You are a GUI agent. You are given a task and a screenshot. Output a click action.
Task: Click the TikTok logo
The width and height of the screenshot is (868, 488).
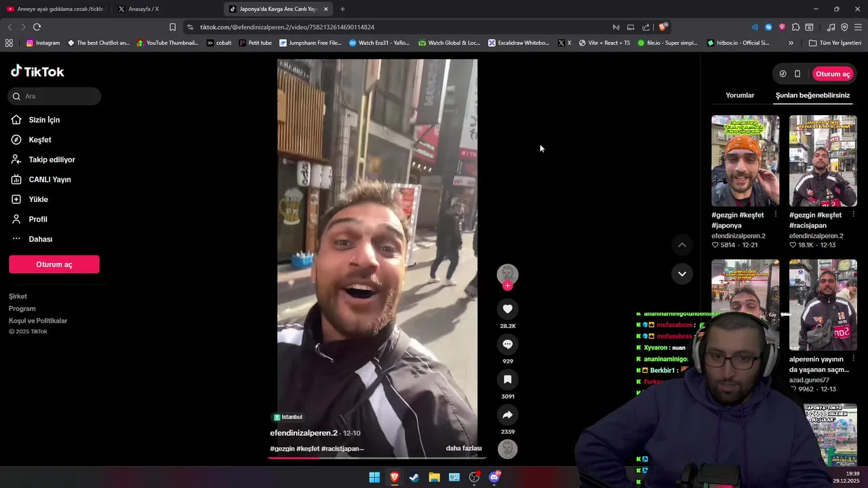point(37,71)
